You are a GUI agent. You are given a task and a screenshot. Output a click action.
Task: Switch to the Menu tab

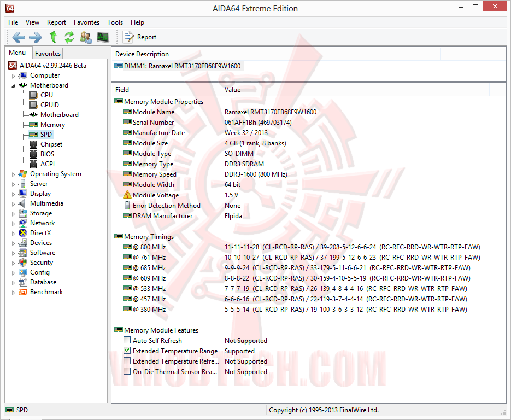(17, 52)
